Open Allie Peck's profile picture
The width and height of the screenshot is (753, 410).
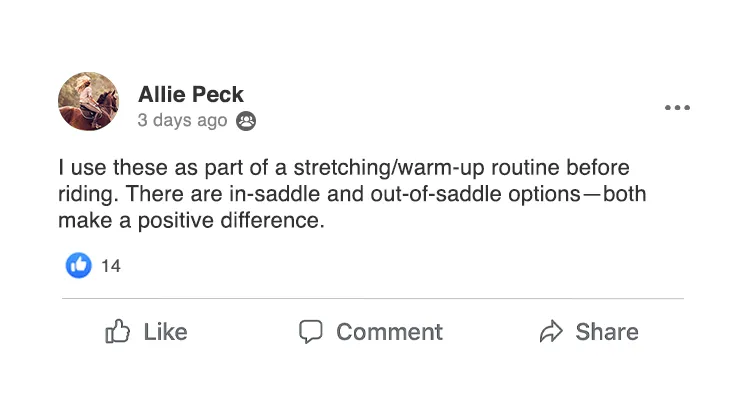click(89, 101)
